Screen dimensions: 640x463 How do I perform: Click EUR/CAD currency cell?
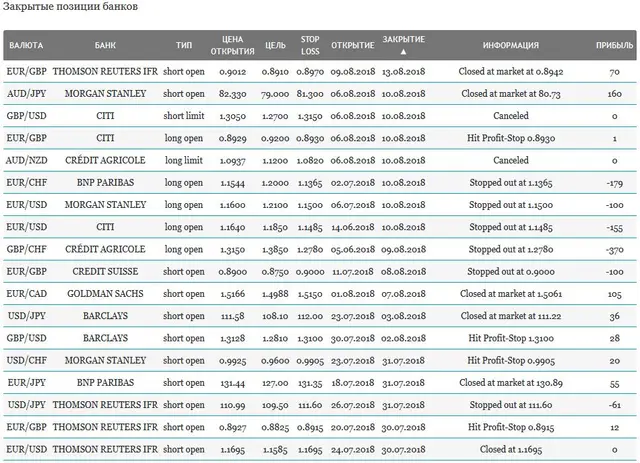[27, 294]
